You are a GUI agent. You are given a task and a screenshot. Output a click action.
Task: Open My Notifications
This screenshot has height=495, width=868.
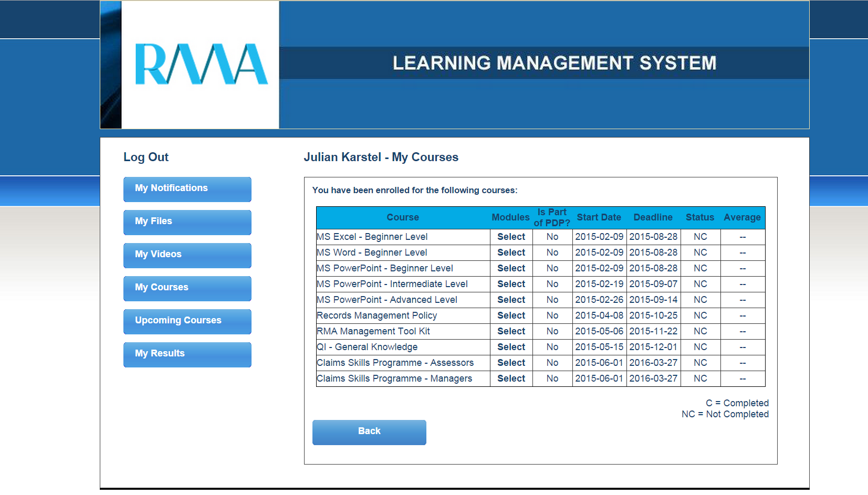(187, 189)
